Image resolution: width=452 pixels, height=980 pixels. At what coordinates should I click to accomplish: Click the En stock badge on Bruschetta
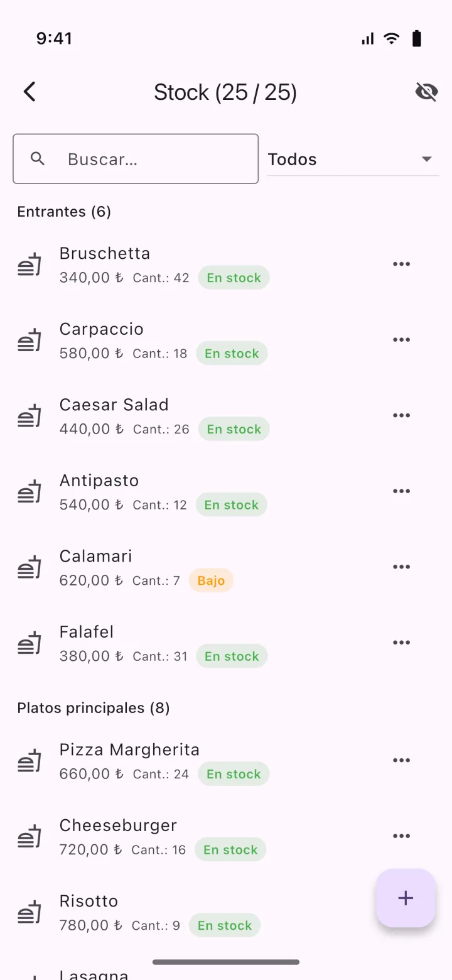(x=234, y=278)
